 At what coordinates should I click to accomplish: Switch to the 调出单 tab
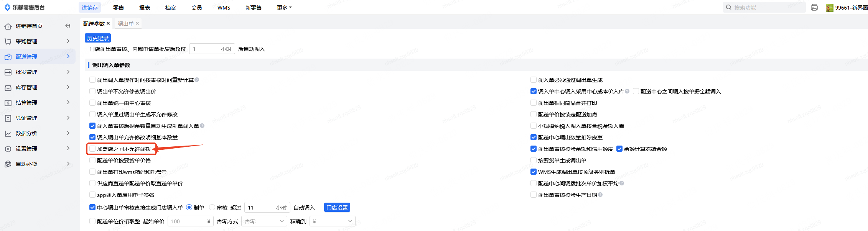[x=125, y=24]
